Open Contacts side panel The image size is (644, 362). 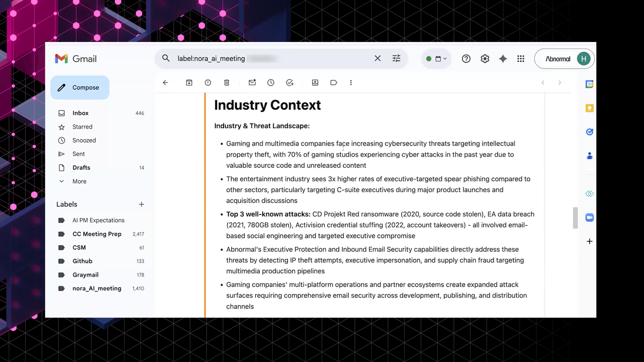(x=589, y=156)
